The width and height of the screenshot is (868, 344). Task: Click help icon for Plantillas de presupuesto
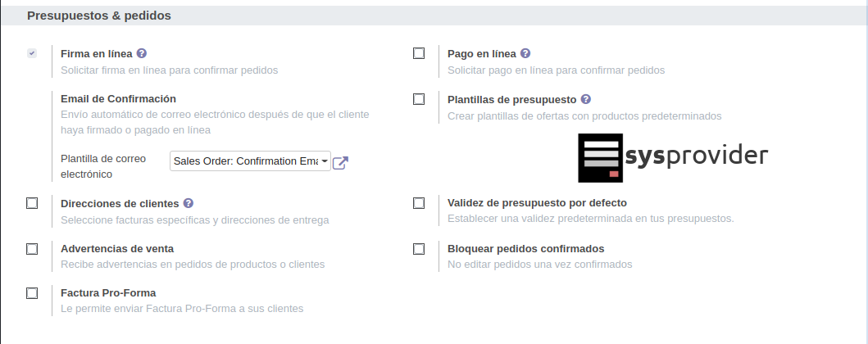click(586, 99)
